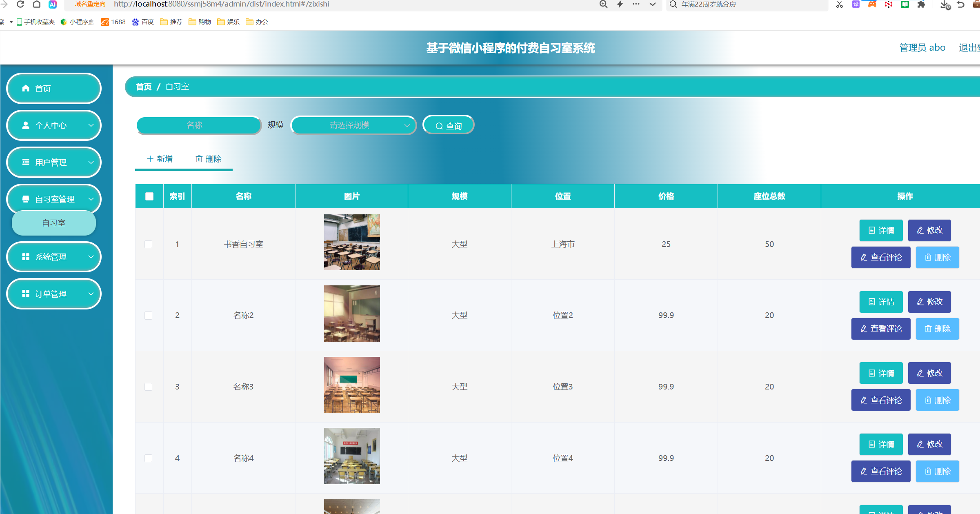
Task: Delete the 名称3 row
Action: [x=937, y=400]
